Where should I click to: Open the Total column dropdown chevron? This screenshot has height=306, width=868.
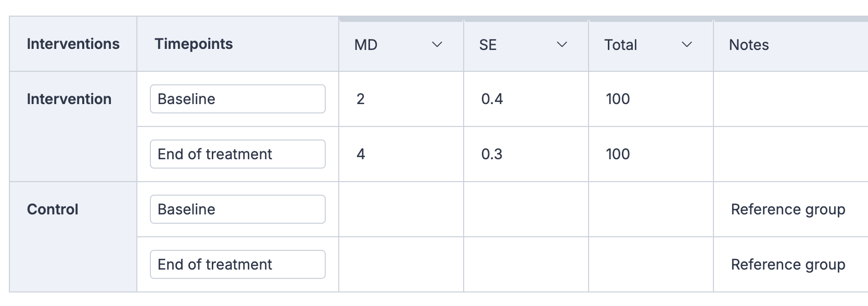(687, 45)
